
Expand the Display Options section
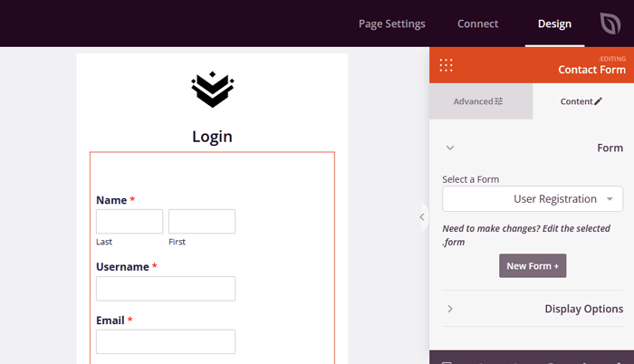pyautogui.click(x=533, y=309)
